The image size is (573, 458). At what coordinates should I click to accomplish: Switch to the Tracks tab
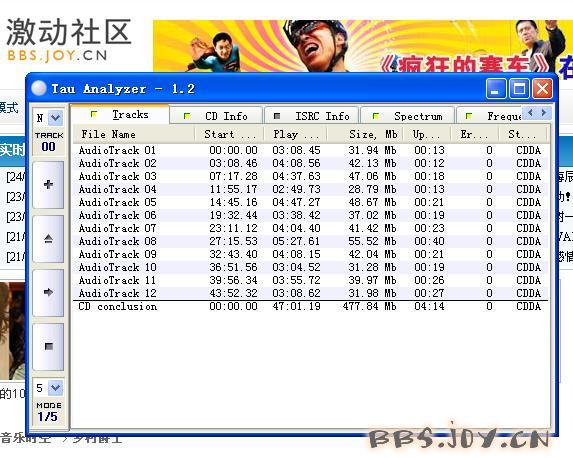(120, 115)
